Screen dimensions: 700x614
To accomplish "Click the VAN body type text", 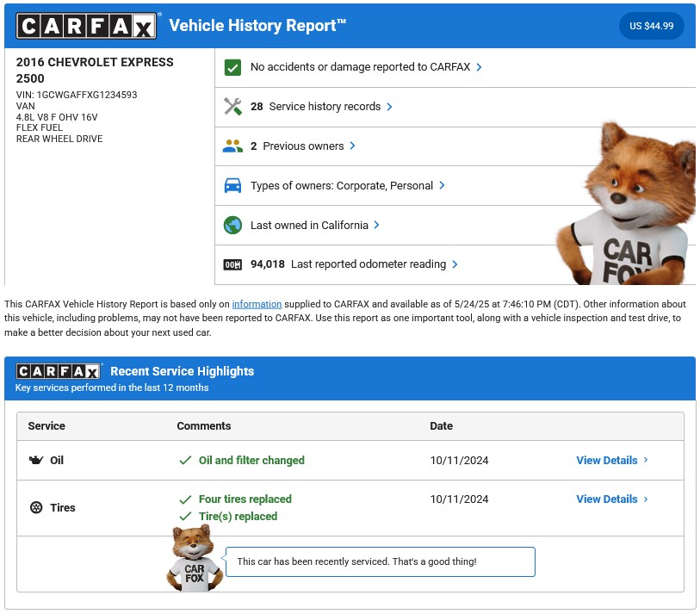I will point(26,106).
